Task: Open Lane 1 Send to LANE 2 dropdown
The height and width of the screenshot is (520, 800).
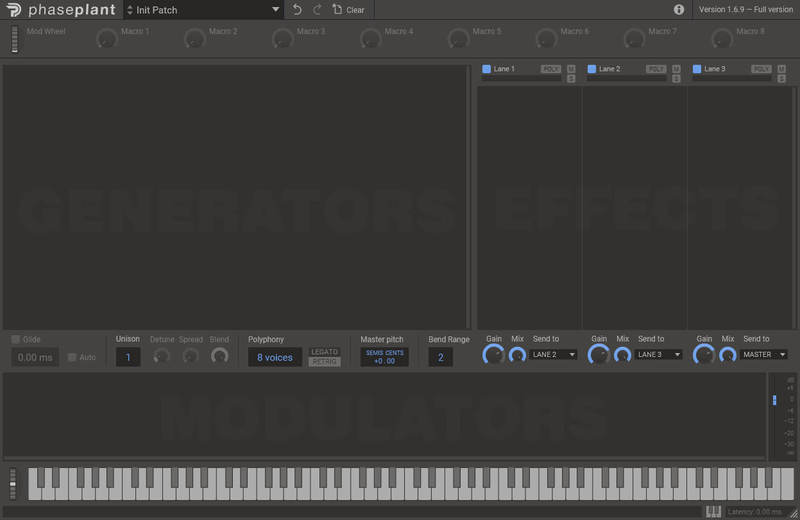Action: pos(554,354)
